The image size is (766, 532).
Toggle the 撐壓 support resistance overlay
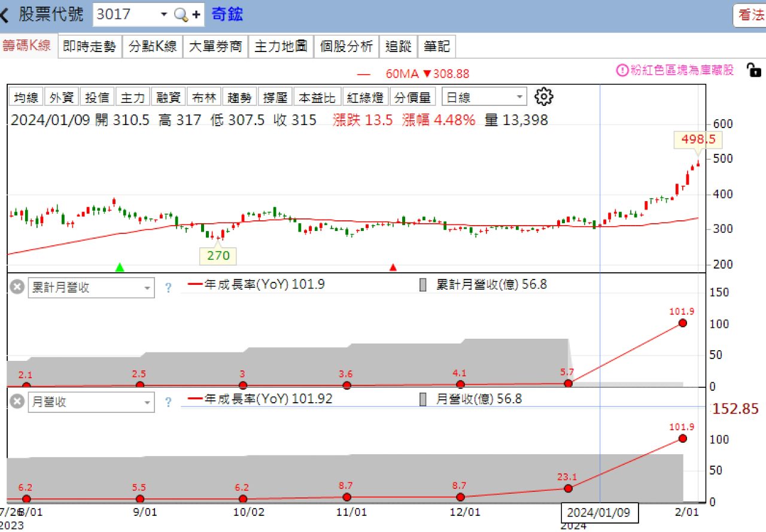tap(275, 97)
